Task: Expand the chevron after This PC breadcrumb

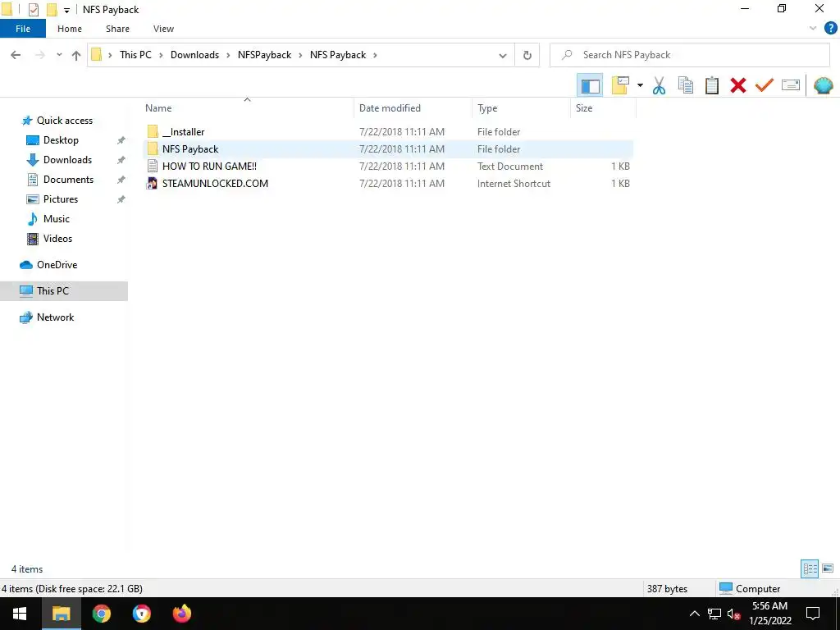Action: point(161,55)
